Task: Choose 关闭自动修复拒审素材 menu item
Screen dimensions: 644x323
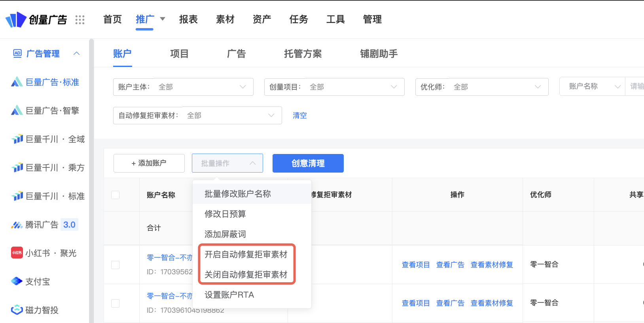Action: tap(252, 275)
